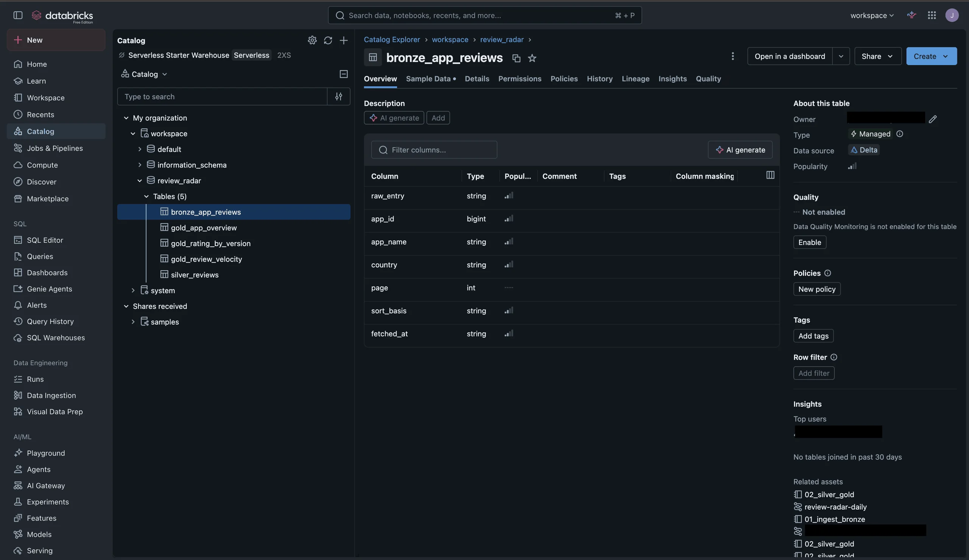Refresh the catalog tree

328,40
